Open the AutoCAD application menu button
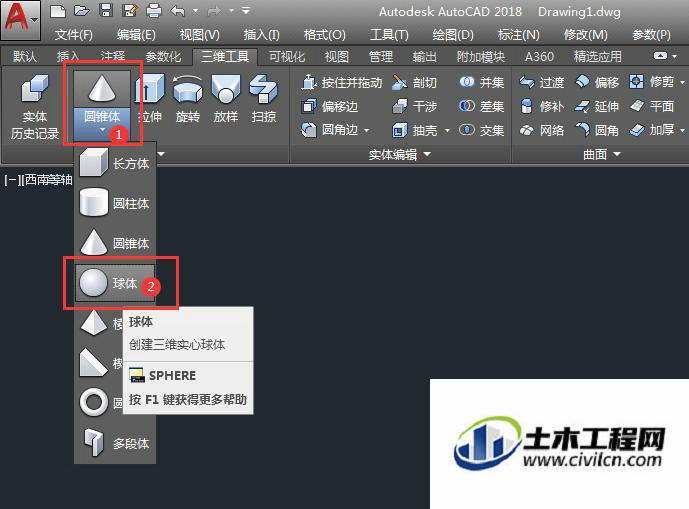This screenshot has width=689, height=509. tap(21, 19)
